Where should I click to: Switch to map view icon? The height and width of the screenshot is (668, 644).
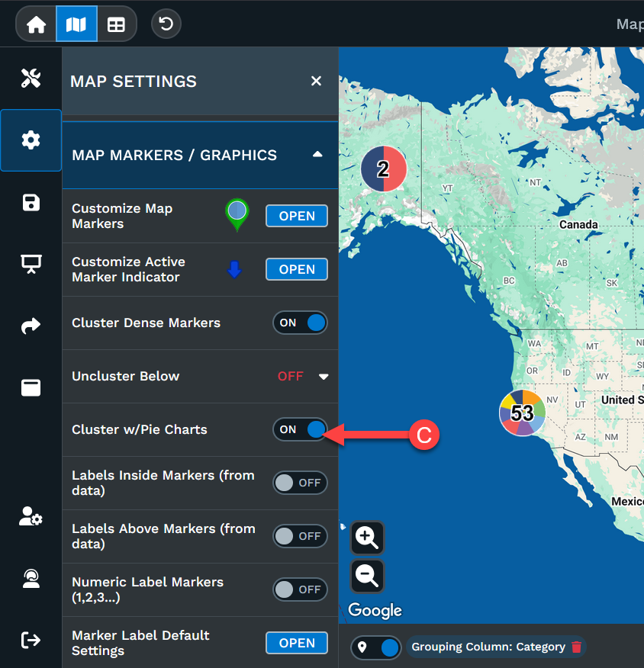coord(76,24)
